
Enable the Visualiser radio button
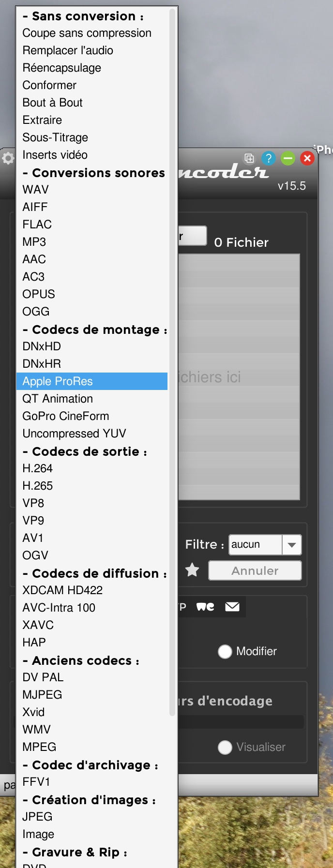click(225, 748)
